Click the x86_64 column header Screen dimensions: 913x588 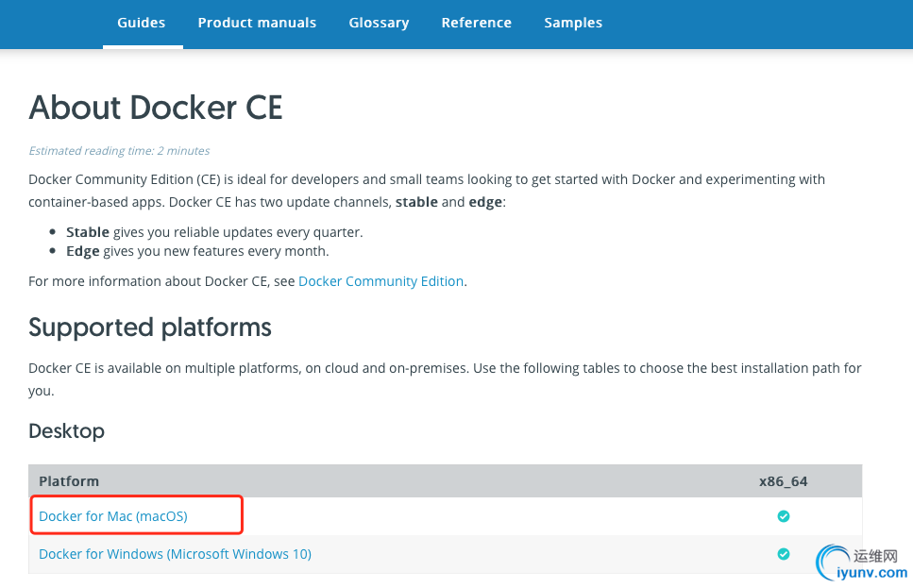coord(783,481)
